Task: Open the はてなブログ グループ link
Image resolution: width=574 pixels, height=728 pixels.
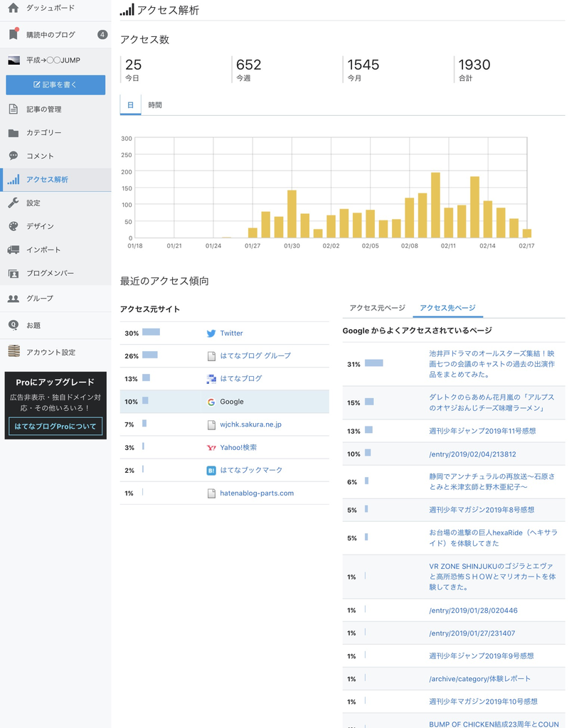Action: point(255,355)
